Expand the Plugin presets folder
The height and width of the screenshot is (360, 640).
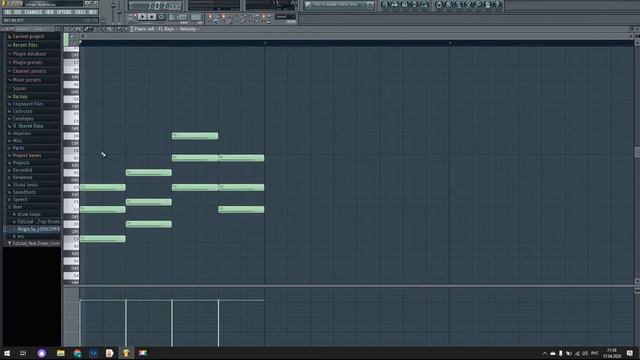coord(27,62)
